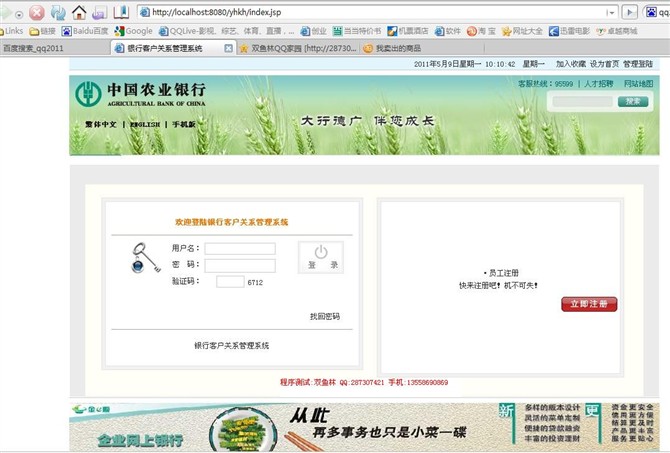The width and height of the screenshot is (670, 453).
Task: Click the 找回密码 link
Action: point(325,316)
